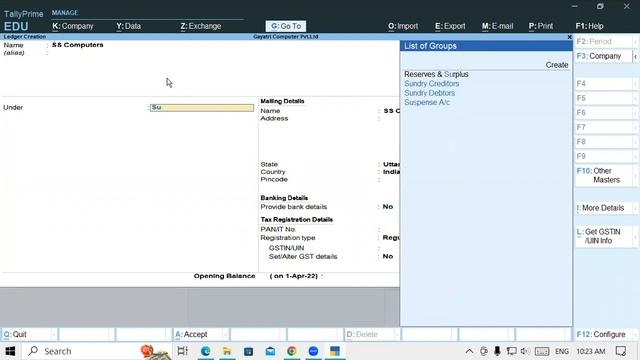Open the Y: Data menu
The width and height of the screenshot is (640, 360).
coord(129,26)
